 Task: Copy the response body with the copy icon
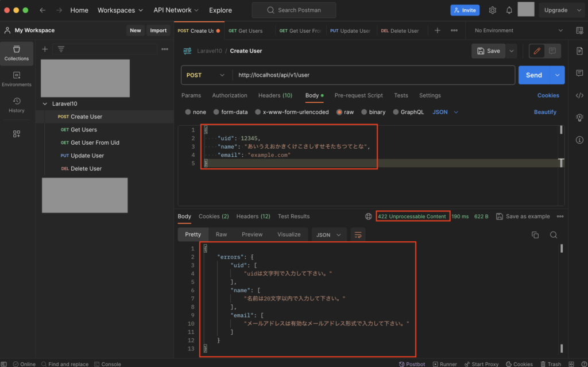[x=535, y=234]
